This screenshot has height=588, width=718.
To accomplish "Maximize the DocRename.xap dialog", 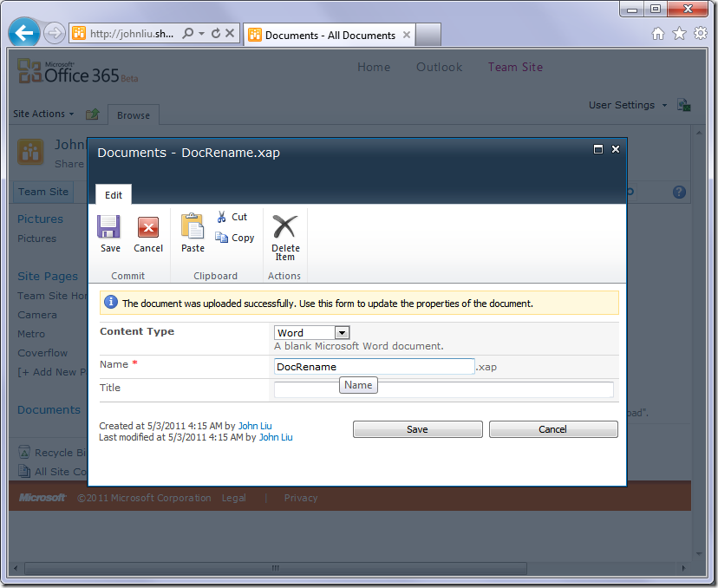I will coord(597,149).
